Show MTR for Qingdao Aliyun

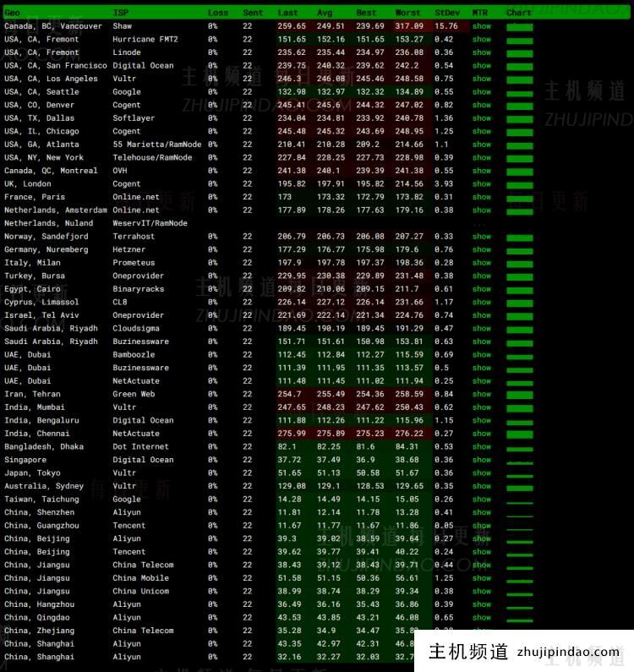(481, 618)
